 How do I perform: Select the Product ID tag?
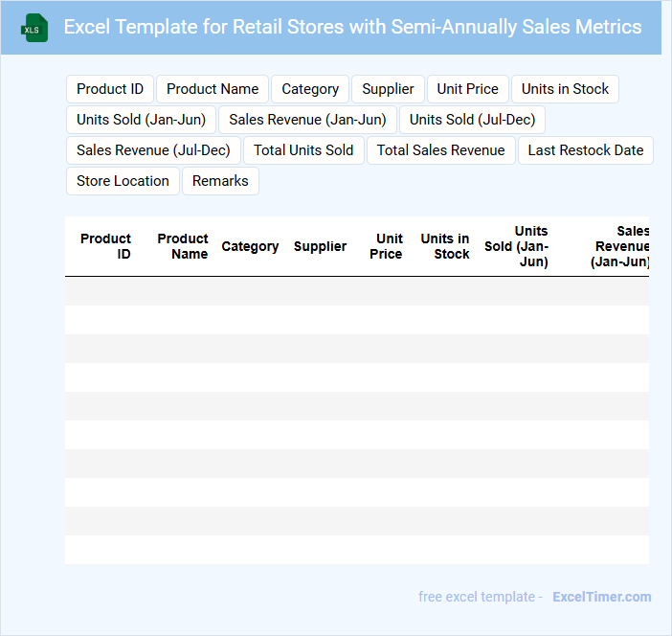click(110, 89)
